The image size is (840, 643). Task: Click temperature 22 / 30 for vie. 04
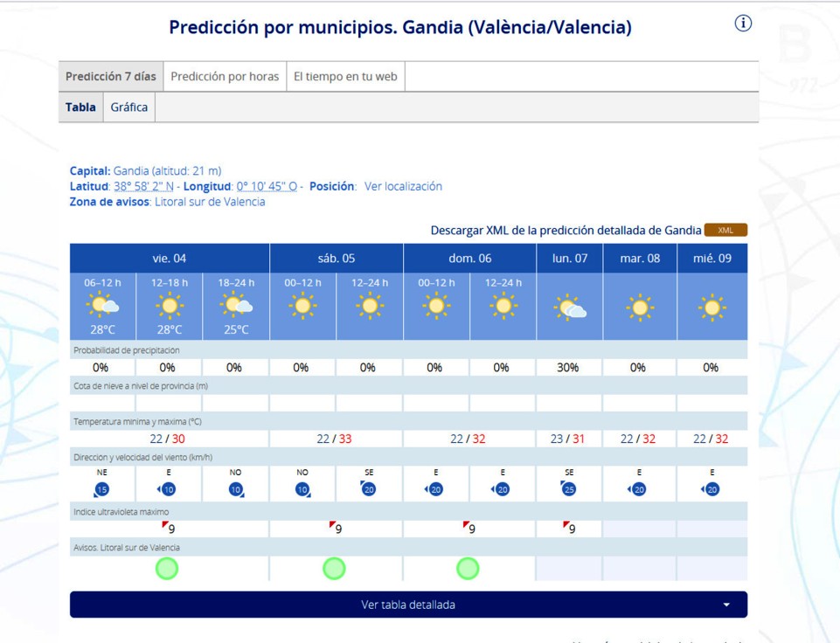point(167,439)
